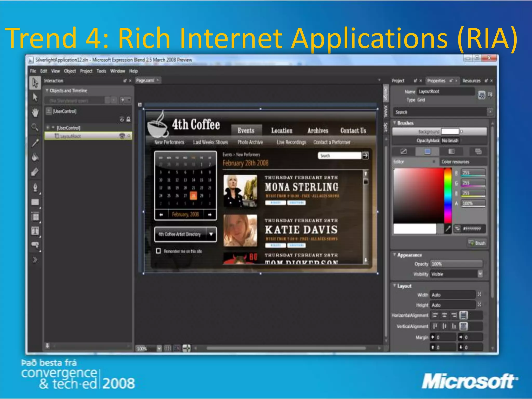532x399 pixels.
Task: Select the Zoom magnifier tool
Action: [x=35, y=127]
